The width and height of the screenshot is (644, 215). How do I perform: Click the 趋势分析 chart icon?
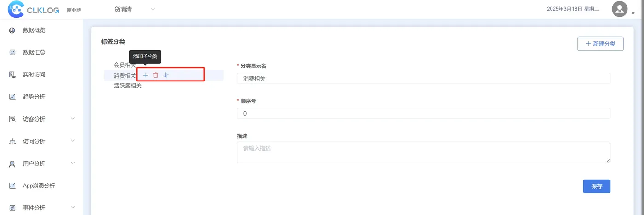(x=12, y=97)
